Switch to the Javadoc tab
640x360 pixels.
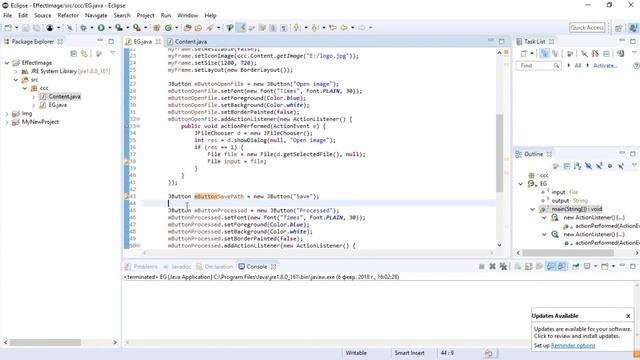click(178, 267)
